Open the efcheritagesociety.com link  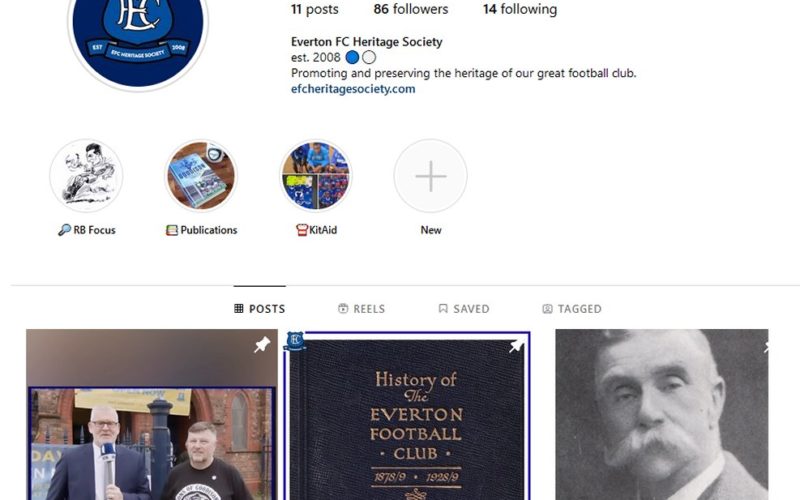tap(353, 89)
